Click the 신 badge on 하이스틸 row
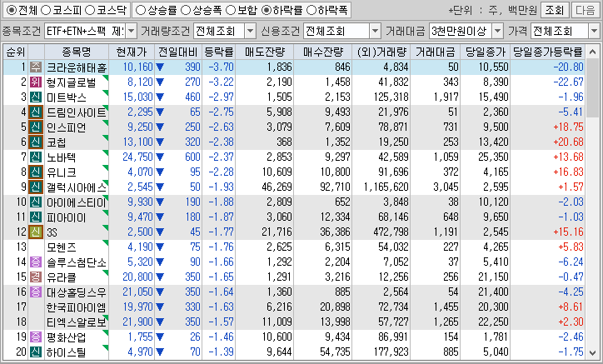 36,352
